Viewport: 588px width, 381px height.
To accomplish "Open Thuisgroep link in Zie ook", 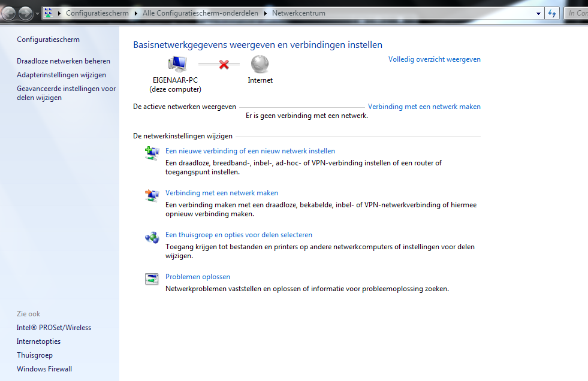I will [x=35, y=355].
